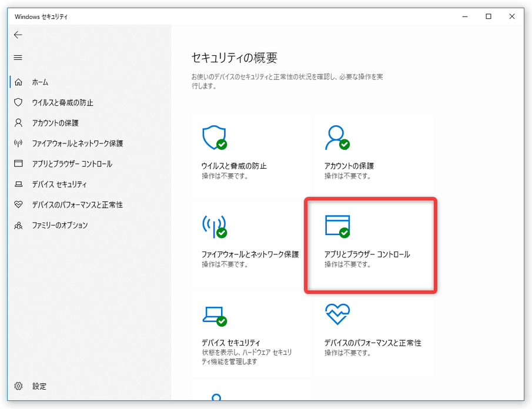The width and height of the screenshot is (532, 409).
Task: Minimize the Windows Security window
Action: [x=465, y=16]
